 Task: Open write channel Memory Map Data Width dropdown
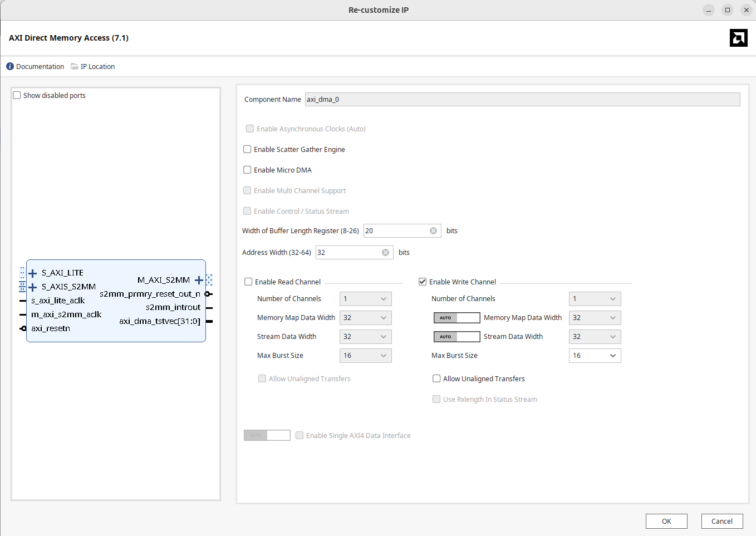coord(595,318)
